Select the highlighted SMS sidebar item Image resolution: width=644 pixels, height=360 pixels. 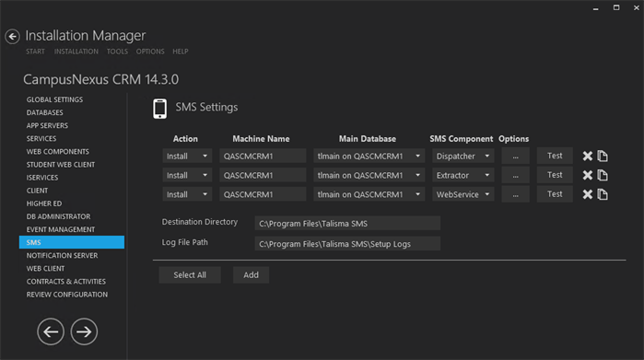coord(72,242)
